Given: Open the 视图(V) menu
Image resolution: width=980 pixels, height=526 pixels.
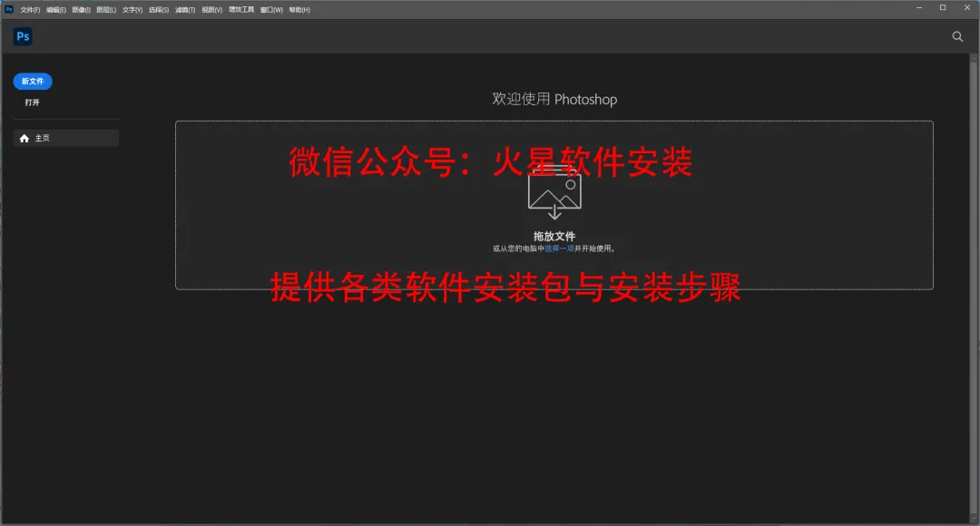Looking at the screenshot, I should pyautogui.click(x=211, y=10).
